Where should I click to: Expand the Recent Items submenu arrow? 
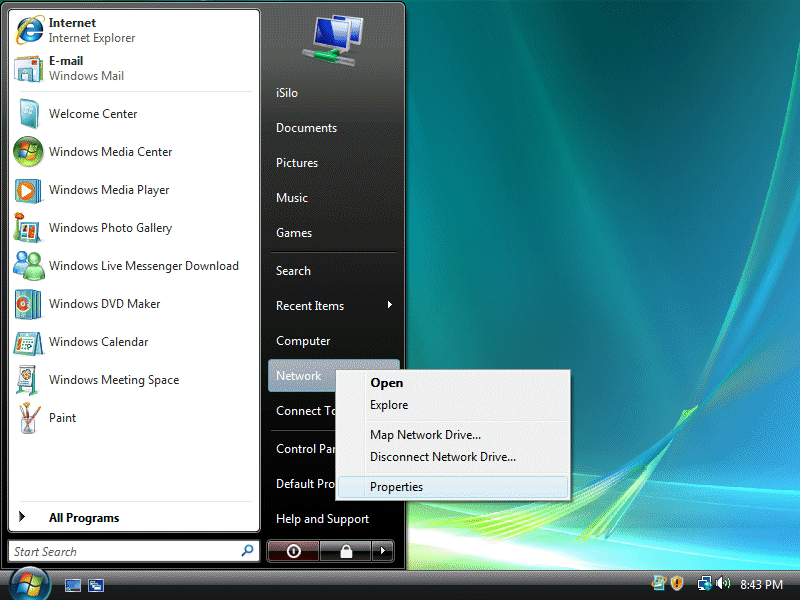pos(389,305)
